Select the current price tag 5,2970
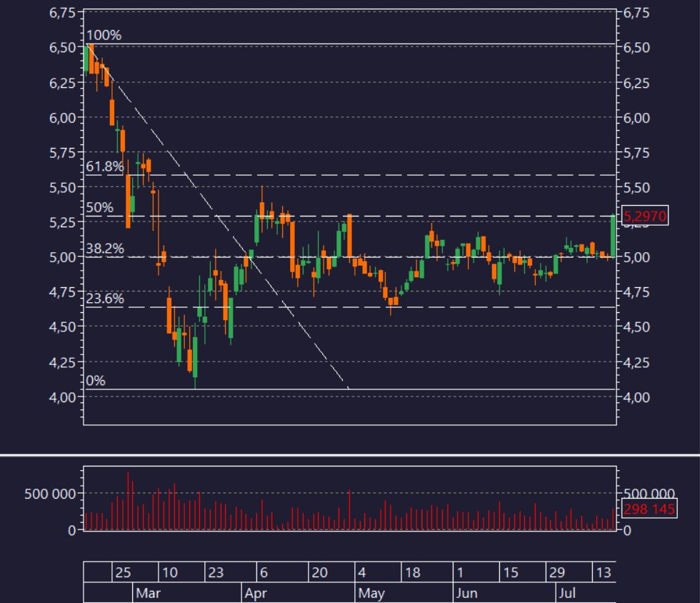 [x=645, y=216]
